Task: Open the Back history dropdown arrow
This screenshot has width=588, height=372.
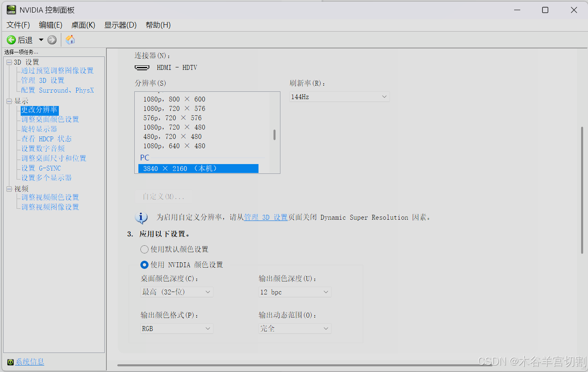Action: [41, 40]
